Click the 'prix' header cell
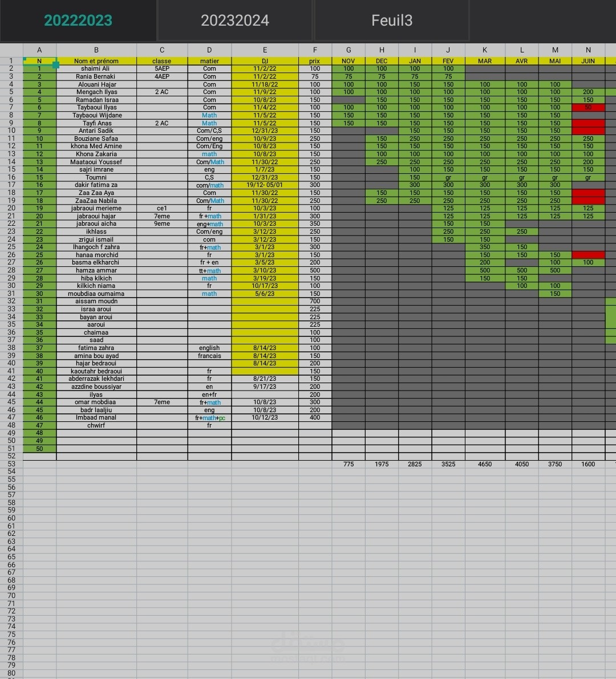 coord(315,61)
